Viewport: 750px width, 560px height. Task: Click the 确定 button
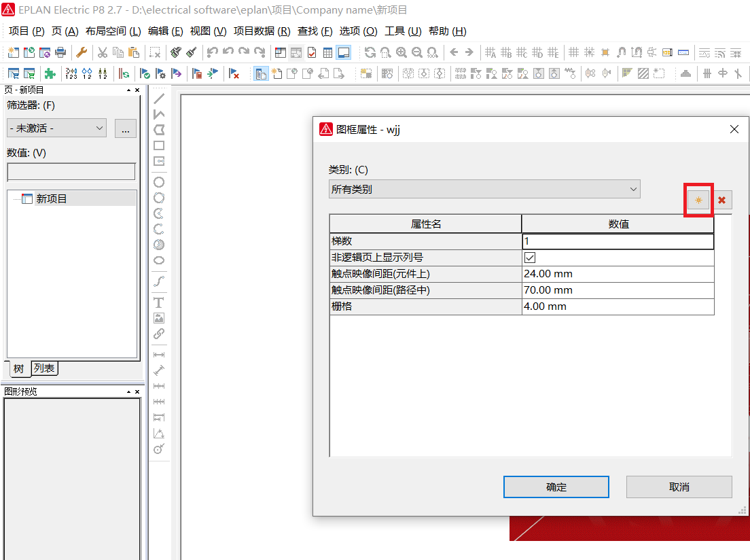[556, 487]
